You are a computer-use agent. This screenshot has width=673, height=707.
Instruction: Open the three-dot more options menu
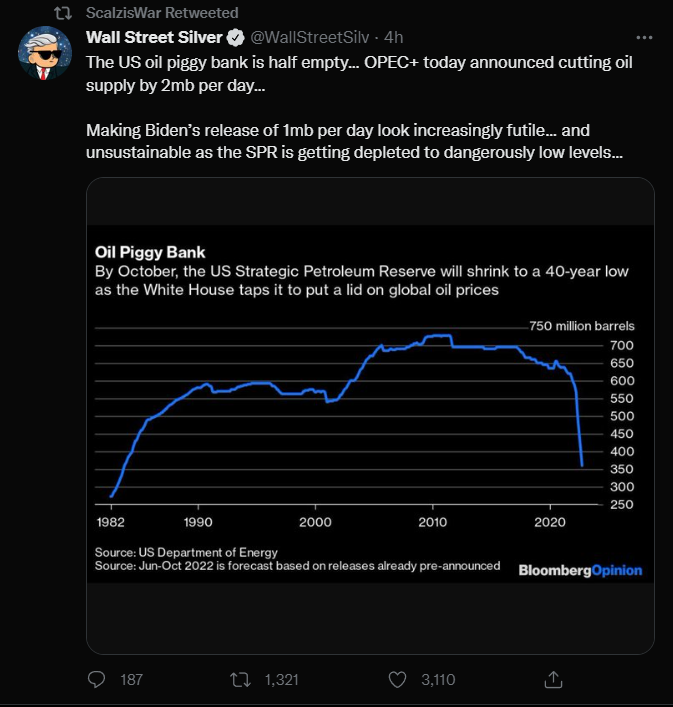point(644,37)
